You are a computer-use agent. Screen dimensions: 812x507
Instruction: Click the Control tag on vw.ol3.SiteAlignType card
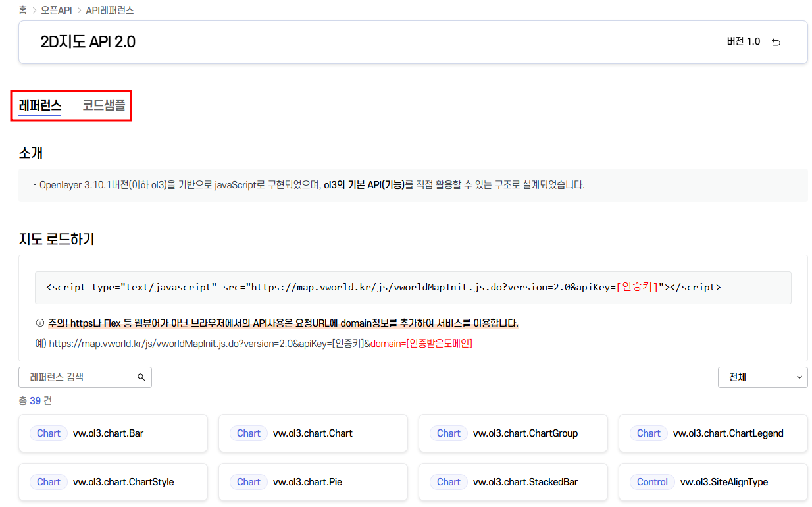(652, 482)
